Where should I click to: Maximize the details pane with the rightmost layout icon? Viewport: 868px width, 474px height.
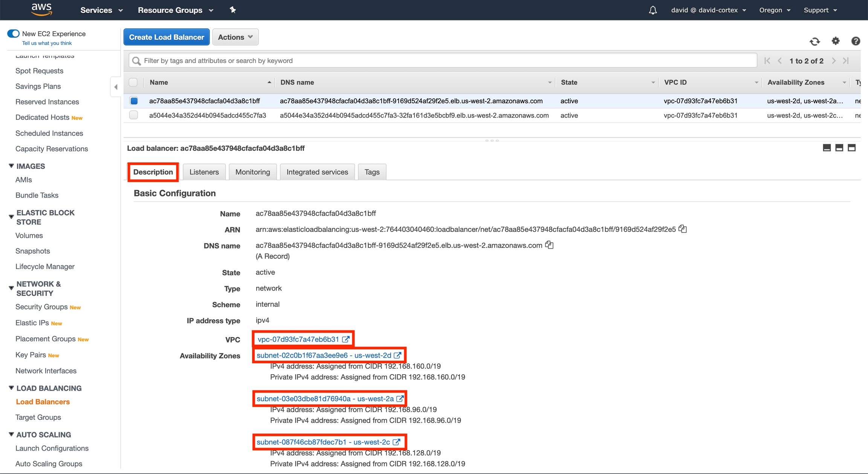click(x=851, y=148)
